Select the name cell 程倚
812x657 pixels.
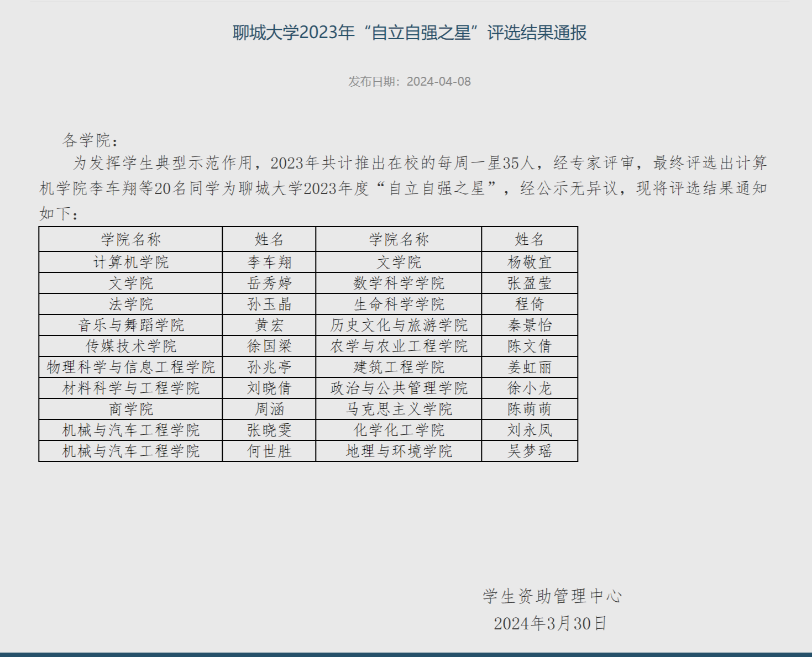[530, 304]
